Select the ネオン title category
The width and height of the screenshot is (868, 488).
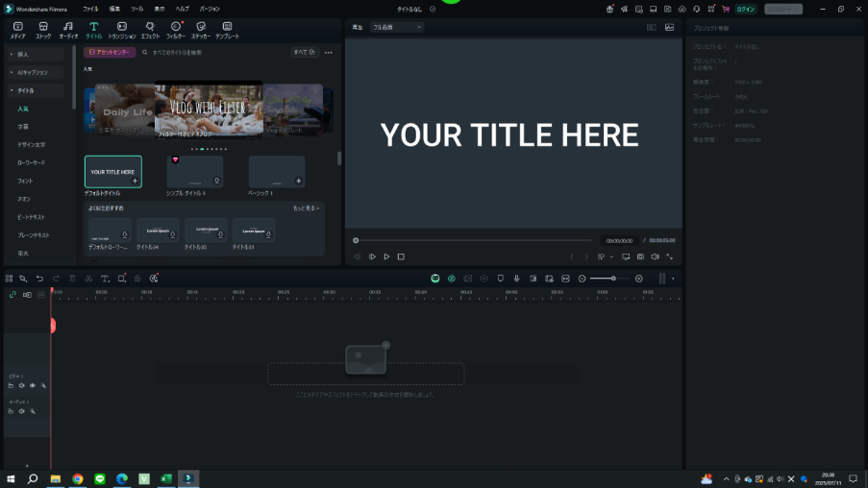[x=24, y=199]
